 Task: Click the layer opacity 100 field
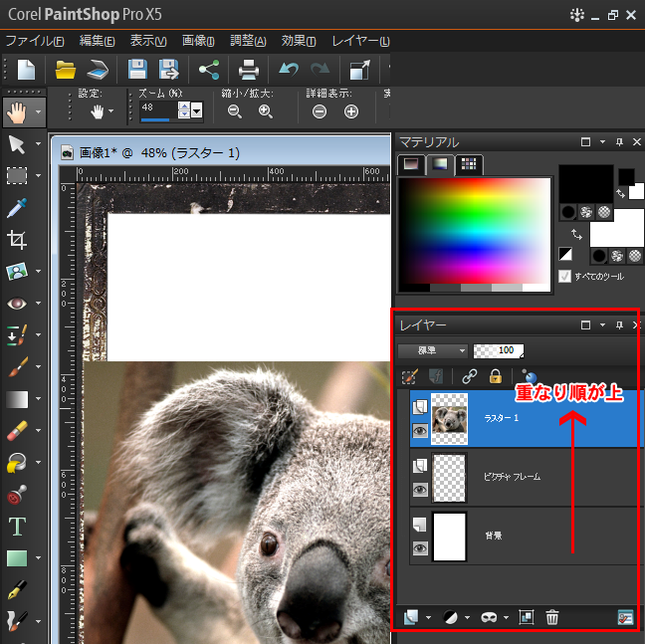point(499,350)
